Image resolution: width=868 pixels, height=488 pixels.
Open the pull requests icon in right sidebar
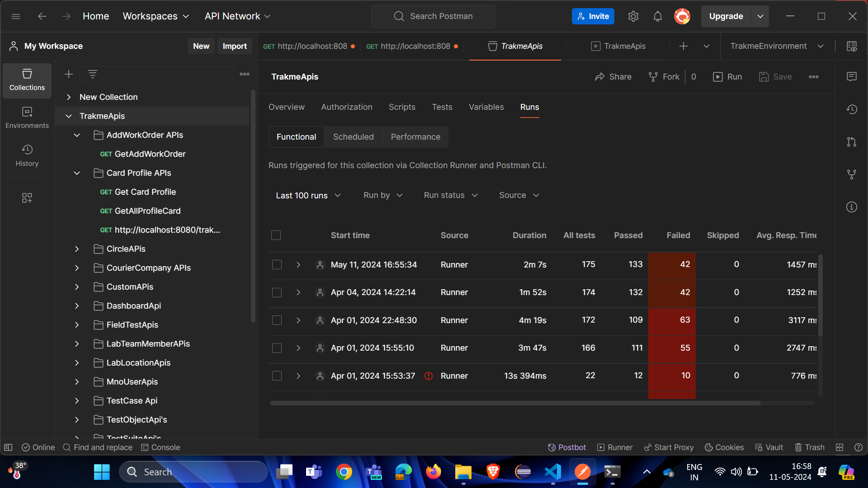pos(852,142)
